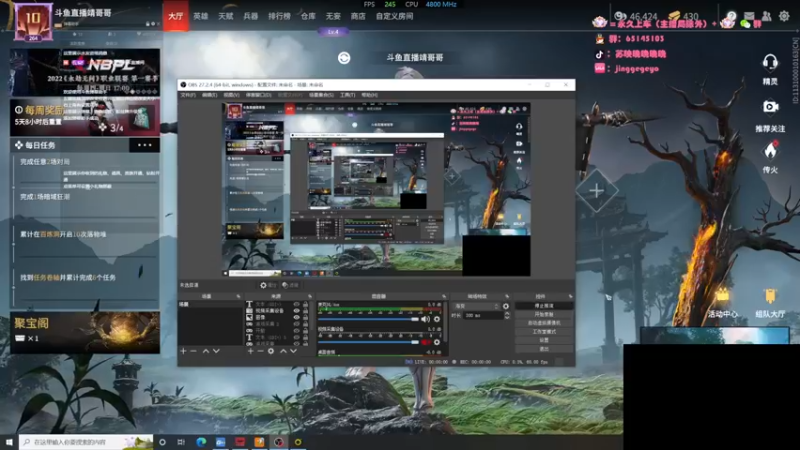Switch to the 天赋 talents tab
This screenshot has width=800, height=450.
point(226,16)
